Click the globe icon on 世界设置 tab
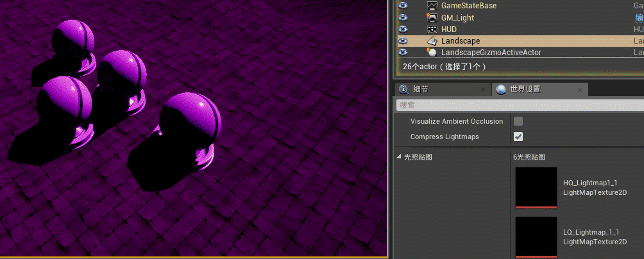Image resolution: width=644 pixels, height=259 pixels. (501, 89)
